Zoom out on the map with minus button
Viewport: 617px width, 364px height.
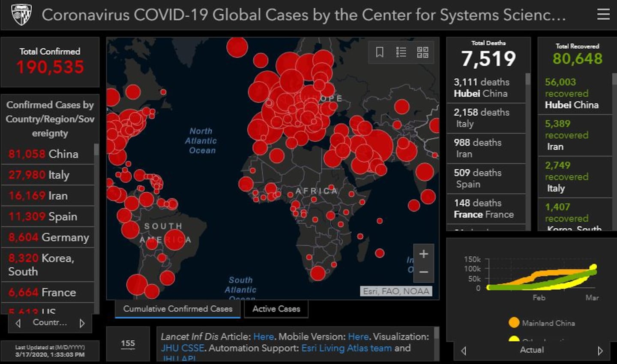pyautogui.click(x=423, y=272)
